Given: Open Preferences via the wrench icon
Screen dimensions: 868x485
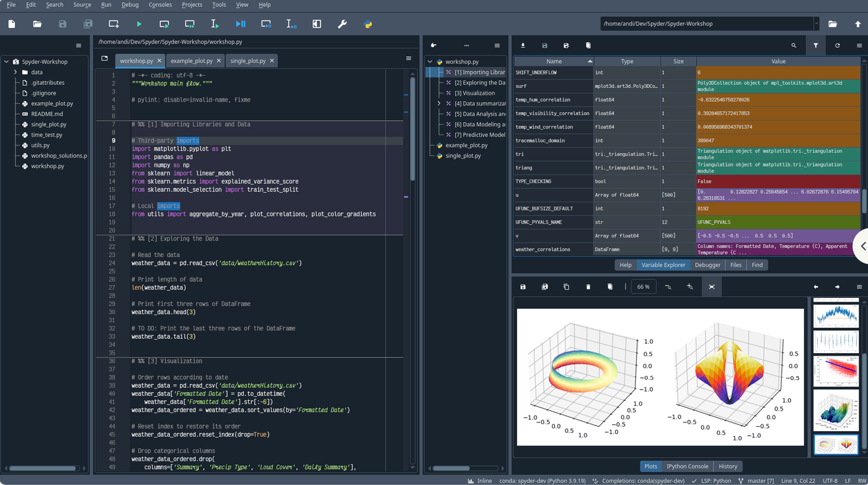Looking at the screenshot, I should point(342,24).
